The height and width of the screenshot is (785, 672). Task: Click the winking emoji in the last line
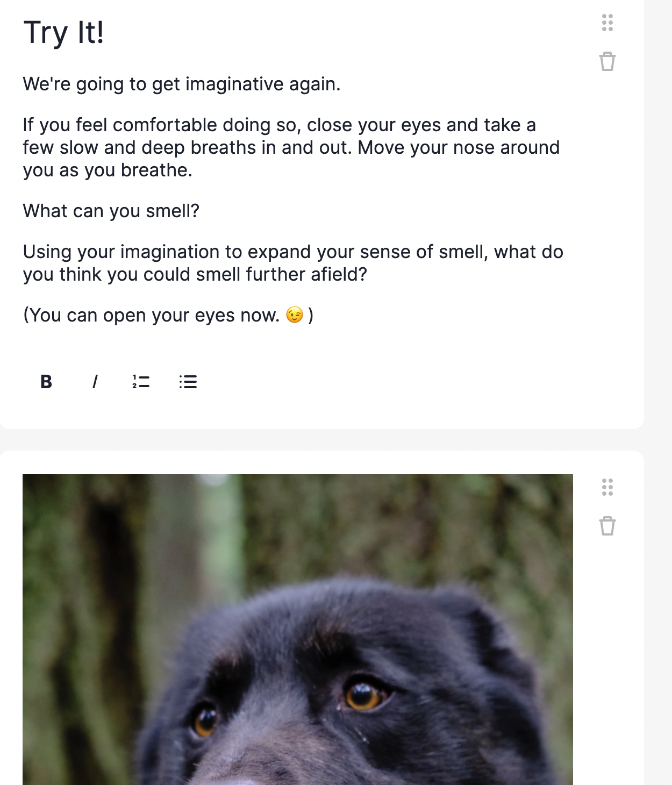[295, 315]
